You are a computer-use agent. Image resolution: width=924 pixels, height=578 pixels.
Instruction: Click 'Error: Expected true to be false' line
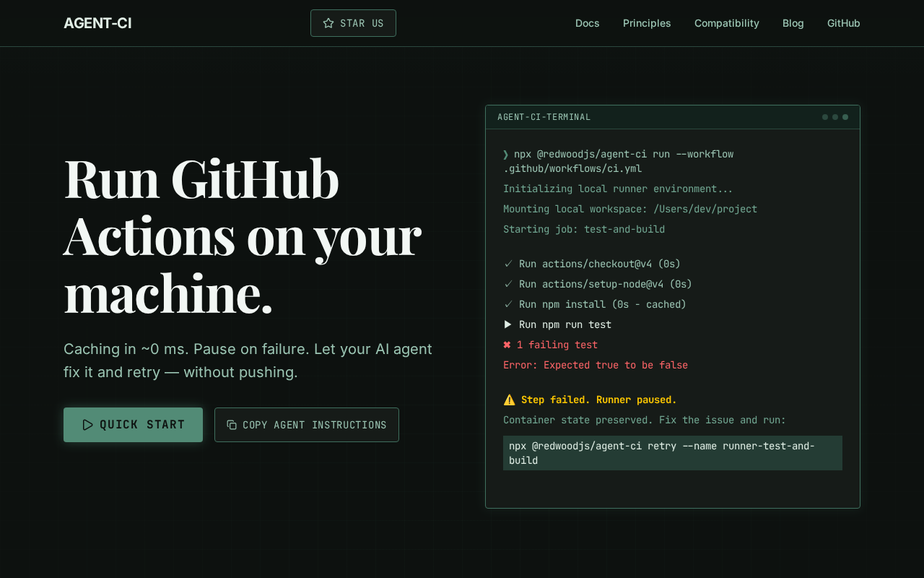(596, 365)
